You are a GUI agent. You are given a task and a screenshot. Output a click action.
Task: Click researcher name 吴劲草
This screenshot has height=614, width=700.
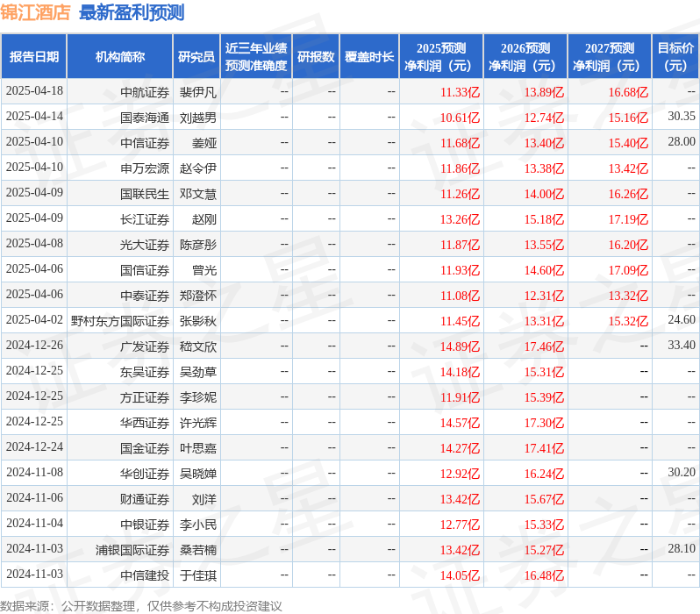pos(197,372)
